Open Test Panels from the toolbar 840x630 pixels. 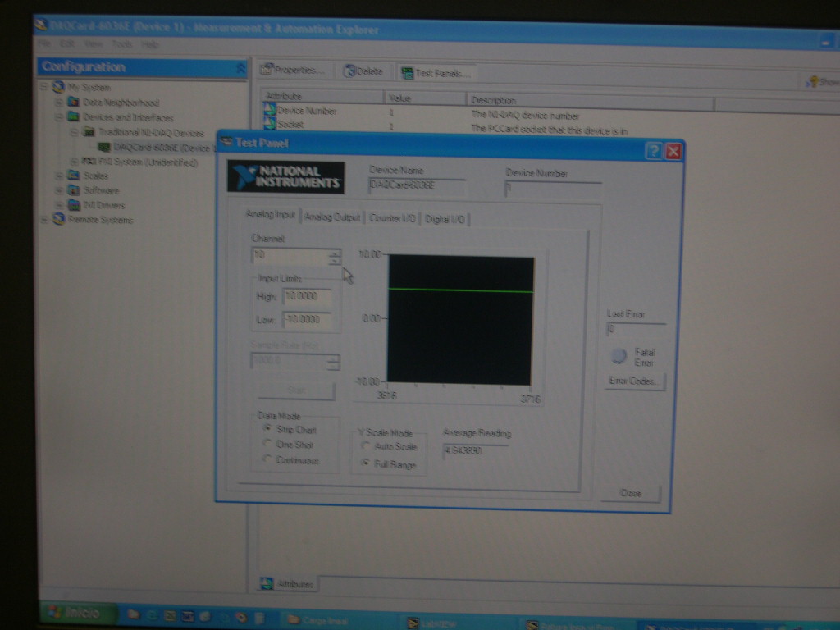pyautogui.click(x=436, y=73)
